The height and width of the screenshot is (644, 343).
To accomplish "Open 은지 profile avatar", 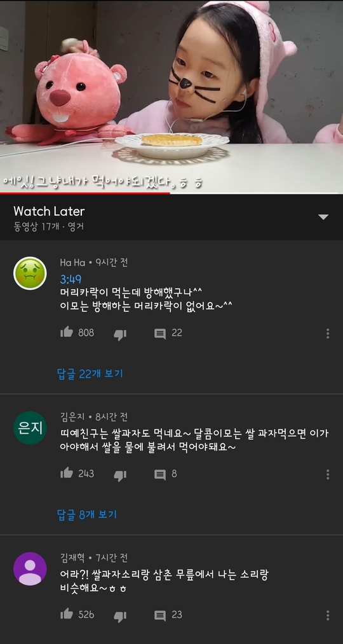I will pyautogui.click(x=30, y=428).
